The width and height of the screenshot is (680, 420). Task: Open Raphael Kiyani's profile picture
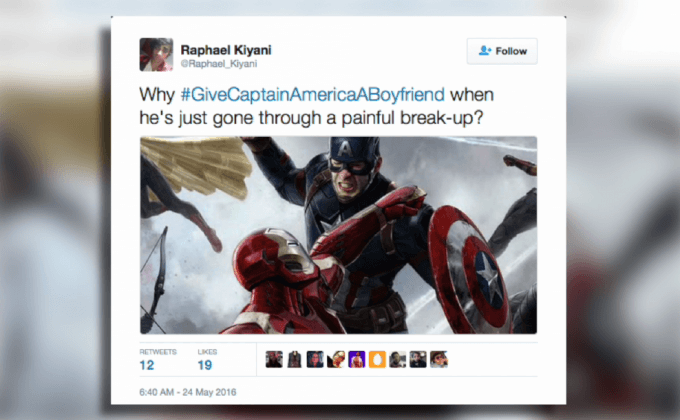tap(156, 54)
